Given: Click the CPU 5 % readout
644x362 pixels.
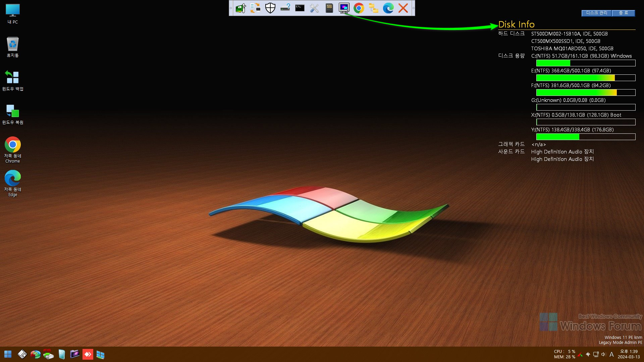Looking at the screenshot, I should (x=565, y=352).
